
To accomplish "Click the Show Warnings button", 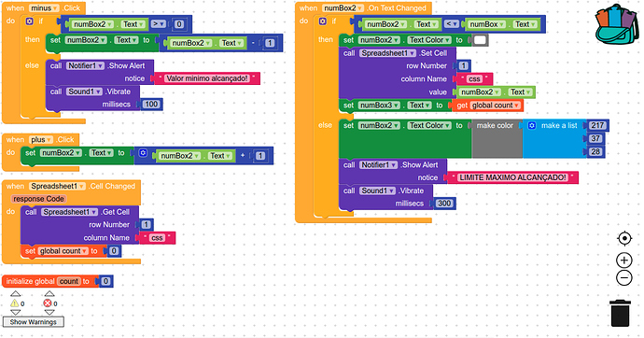I will 34,321.
